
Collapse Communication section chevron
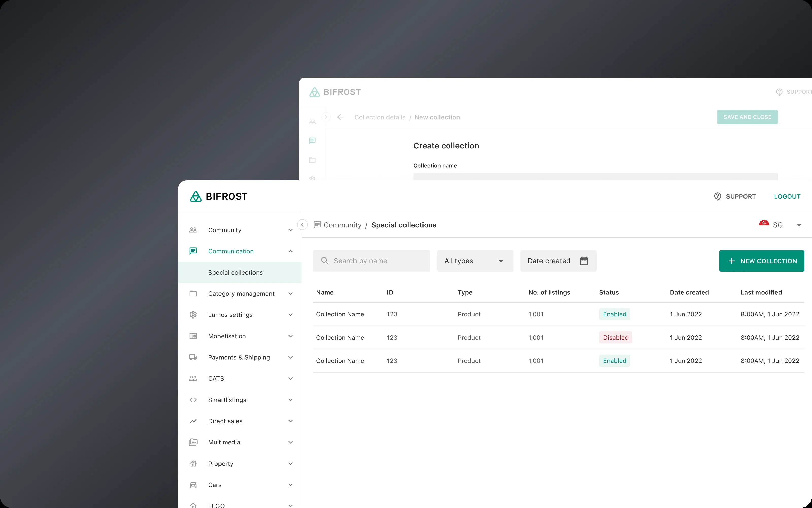(x=291, y=251)
